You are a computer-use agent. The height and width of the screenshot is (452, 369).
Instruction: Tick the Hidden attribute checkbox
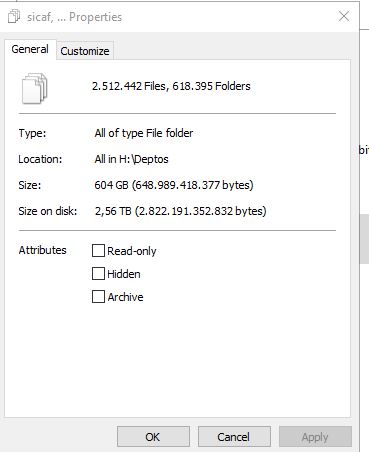[x=98, y=274]
